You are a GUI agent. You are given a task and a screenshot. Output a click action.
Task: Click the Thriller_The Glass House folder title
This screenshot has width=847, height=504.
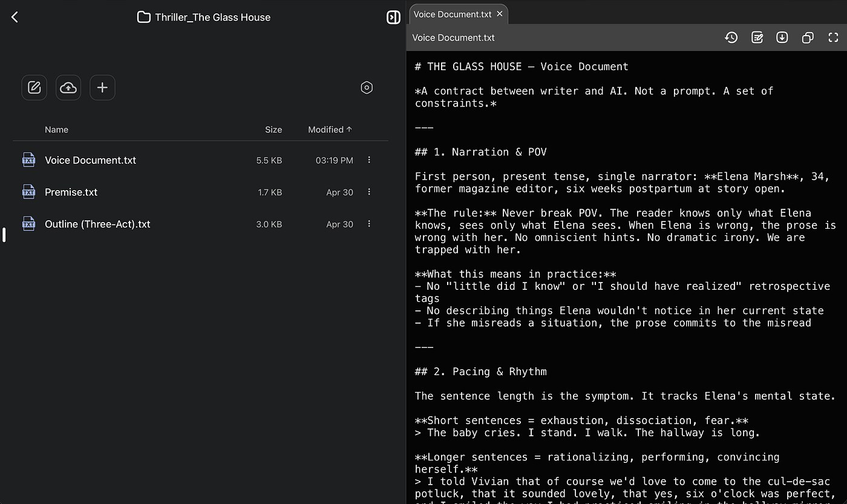tap(212, 17)
